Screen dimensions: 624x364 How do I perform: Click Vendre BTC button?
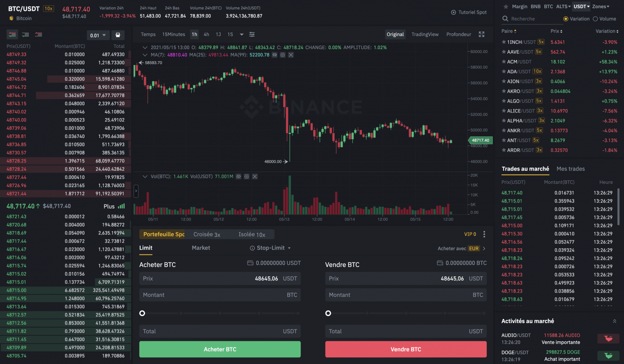click(x=406, y=349)
